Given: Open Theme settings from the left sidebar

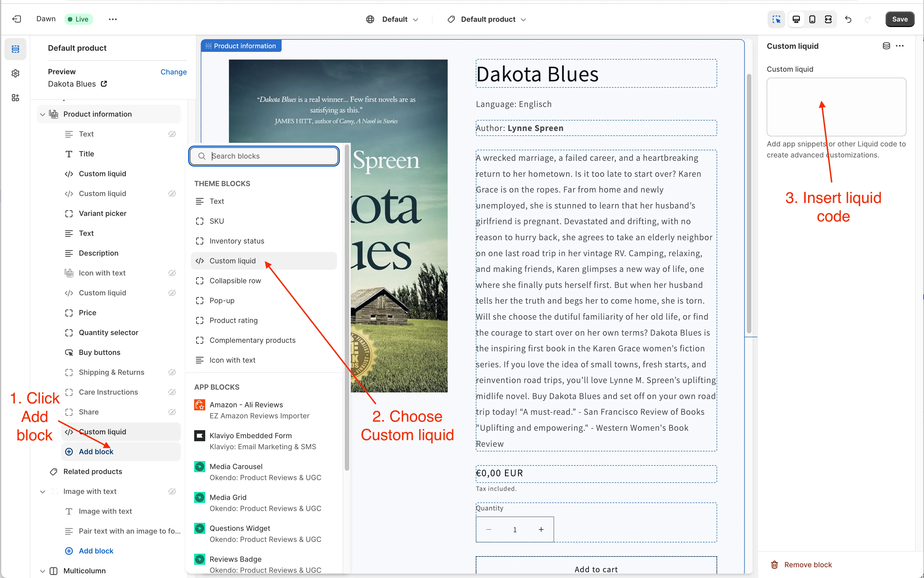Looking at the screenshot, I should point(15,73).
